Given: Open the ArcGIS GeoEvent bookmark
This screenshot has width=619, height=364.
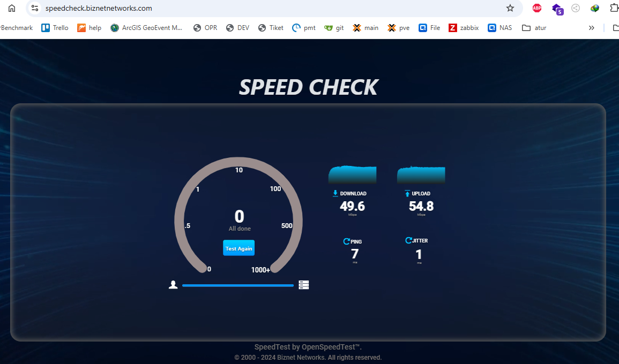Looking at the screenshot, I should pos(146,28).
